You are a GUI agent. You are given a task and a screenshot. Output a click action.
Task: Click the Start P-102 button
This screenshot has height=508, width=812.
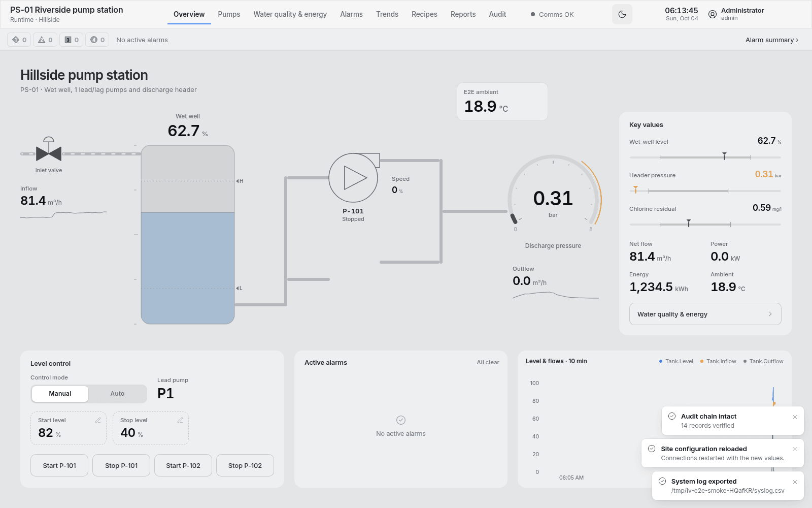pos(183,465)
